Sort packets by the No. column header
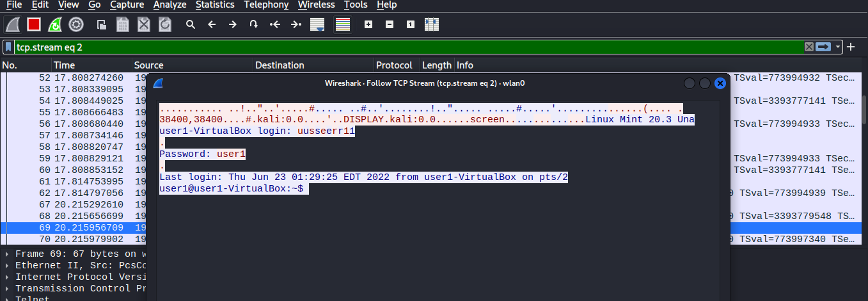The height and width of the screenshot is (301, 868). point(26,65)
